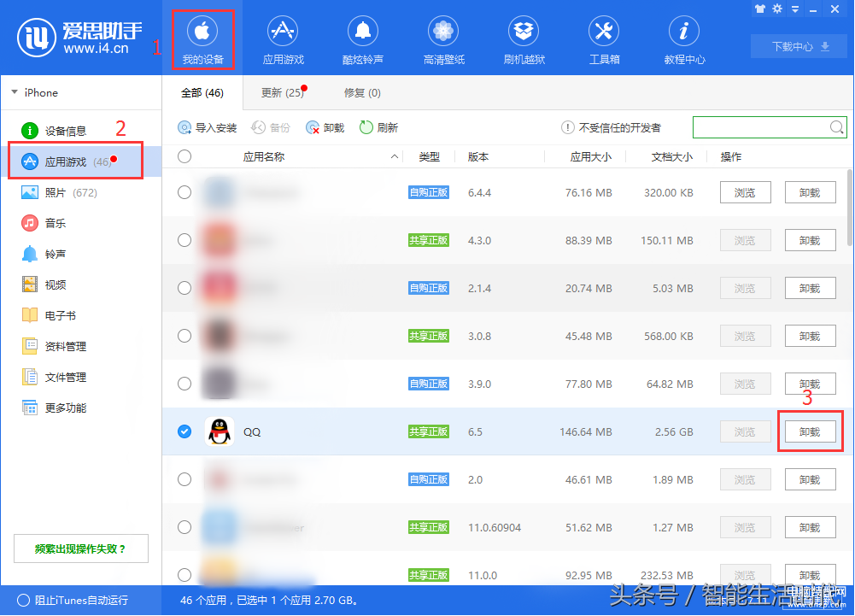
Task: Open settings gear in title bar
Action: [777, 9]
